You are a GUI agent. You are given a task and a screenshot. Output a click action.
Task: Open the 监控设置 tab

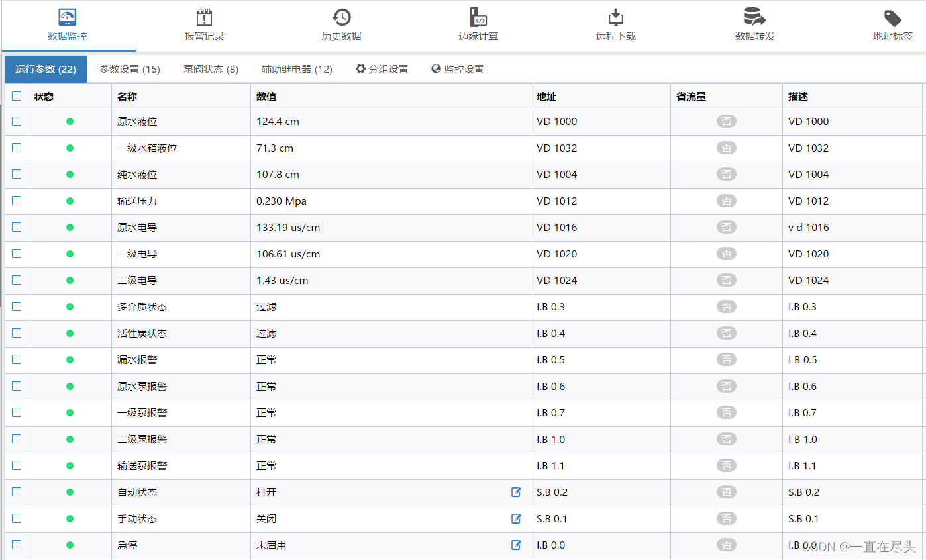coord(458,69)
